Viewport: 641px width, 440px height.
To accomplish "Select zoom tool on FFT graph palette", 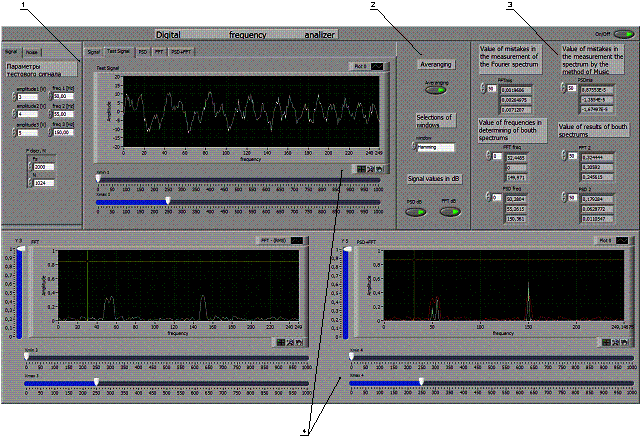I will click(290, 342).
